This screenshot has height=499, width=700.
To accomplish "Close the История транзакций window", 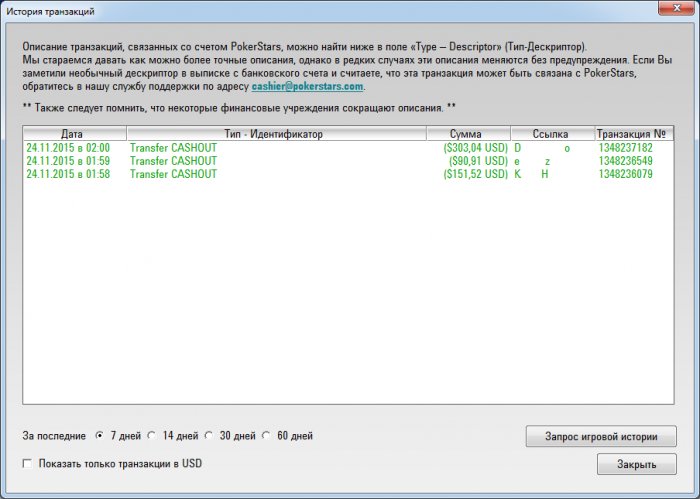I will click(676, 8).
